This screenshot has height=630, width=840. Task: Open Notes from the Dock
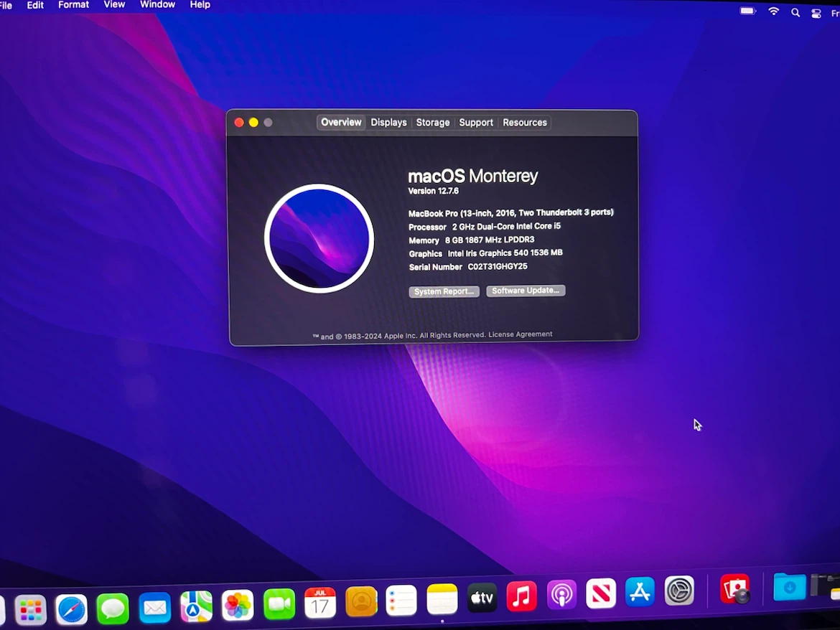pyautogui.click(x=442, y=598)
